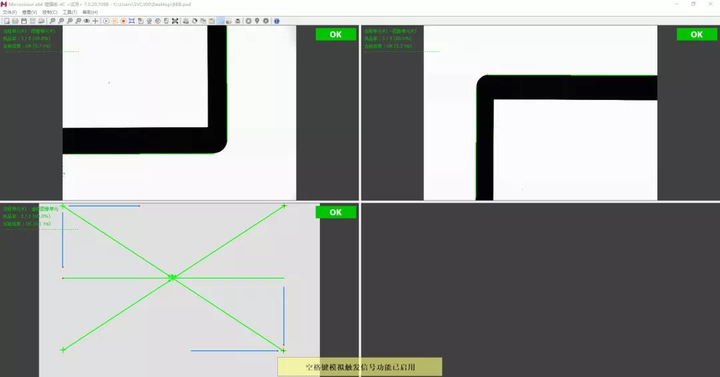Screen dimensions: 720x377
Task: Open the 工具(T) menu
Action: 70,12
